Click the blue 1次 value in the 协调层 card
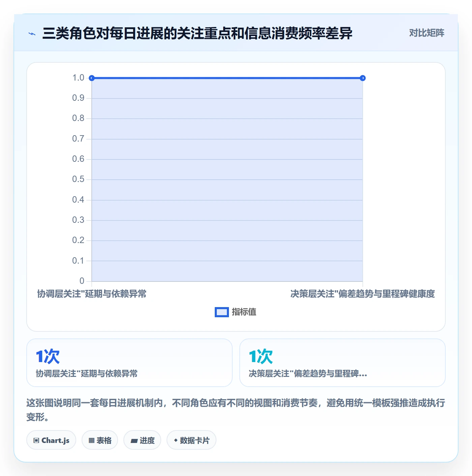Image resolution: width=472 pixels, height=476 pixels. (x=48, y=356)
